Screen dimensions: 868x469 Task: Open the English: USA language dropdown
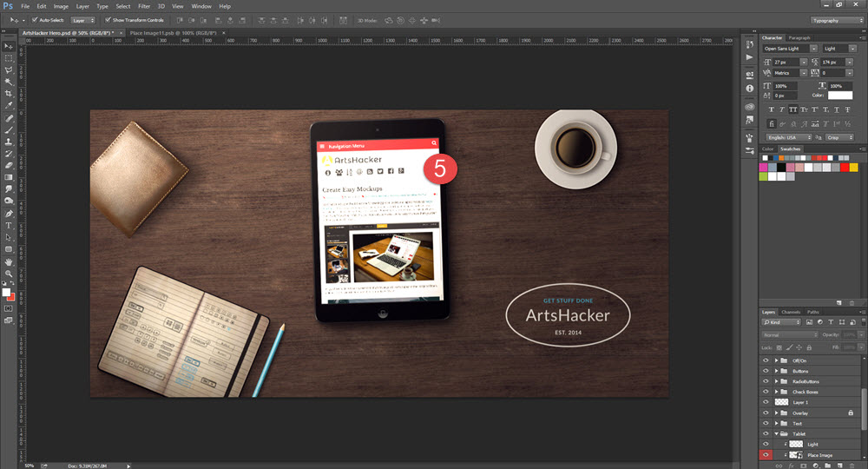[788, 137]
